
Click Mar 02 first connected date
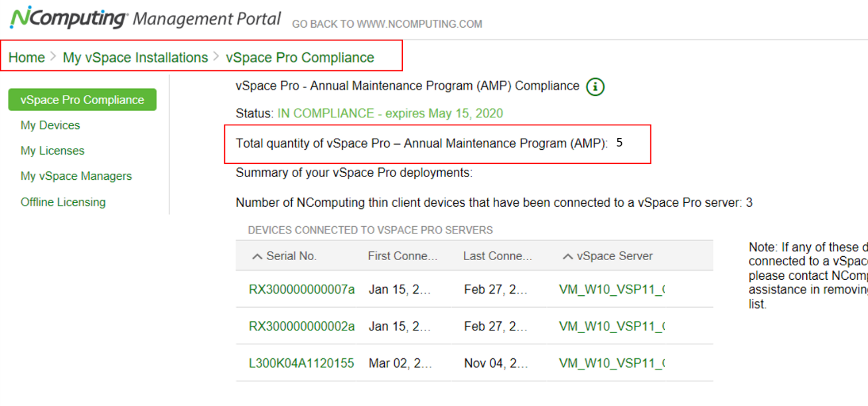coord(400,364)
